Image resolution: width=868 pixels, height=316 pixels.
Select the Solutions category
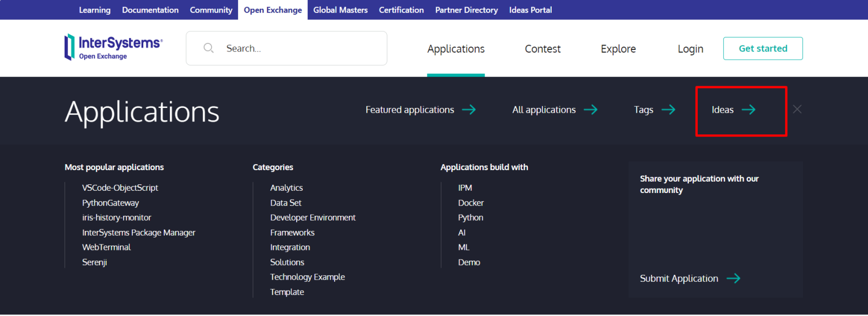pos(287,262)
